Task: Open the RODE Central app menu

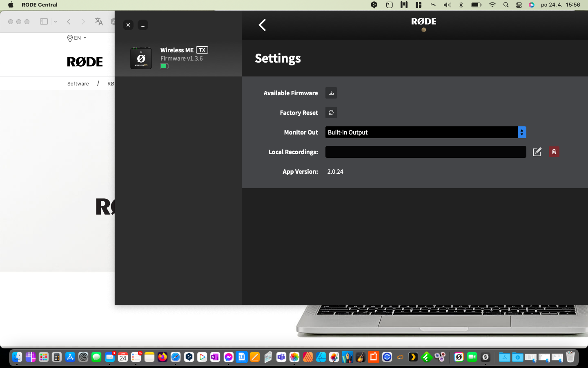Action: pyautogui.click(x=39, y=5)
